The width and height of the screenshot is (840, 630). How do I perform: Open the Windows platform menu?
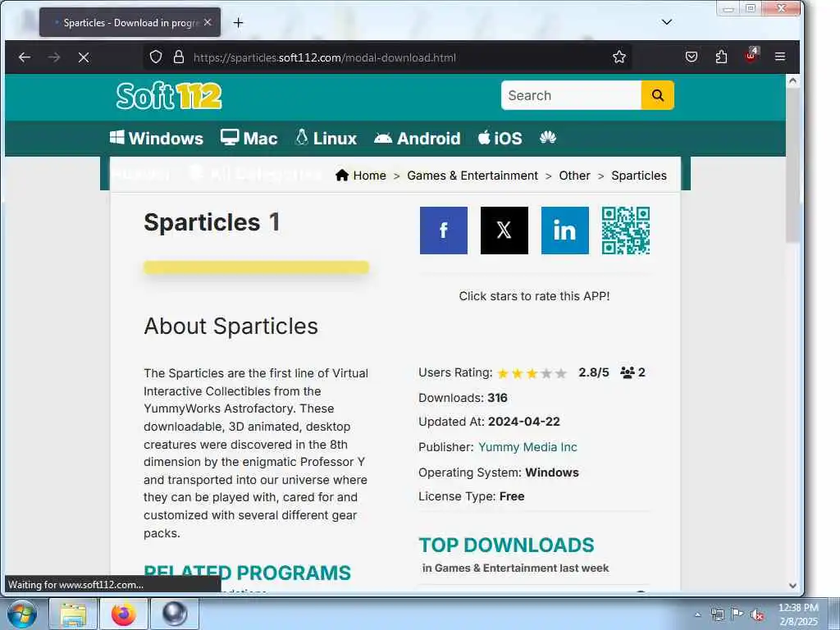(x=157, y=138)
